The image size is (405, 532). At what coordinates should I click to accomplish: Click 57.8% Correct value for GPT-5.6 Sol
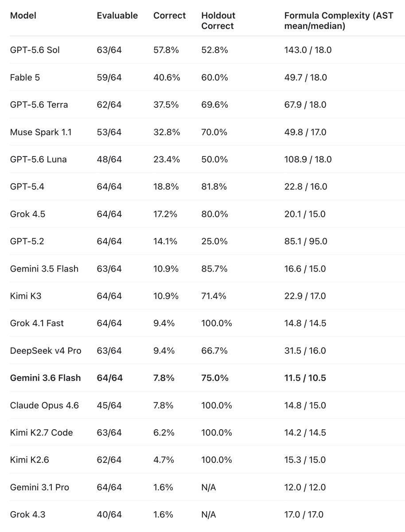point(166,50)
